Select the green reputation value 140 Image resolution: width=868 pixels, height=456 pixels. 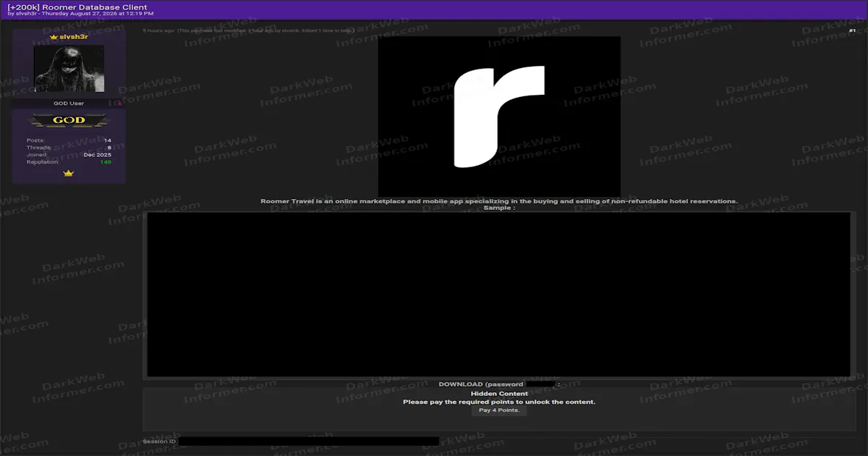coord(106,162)
